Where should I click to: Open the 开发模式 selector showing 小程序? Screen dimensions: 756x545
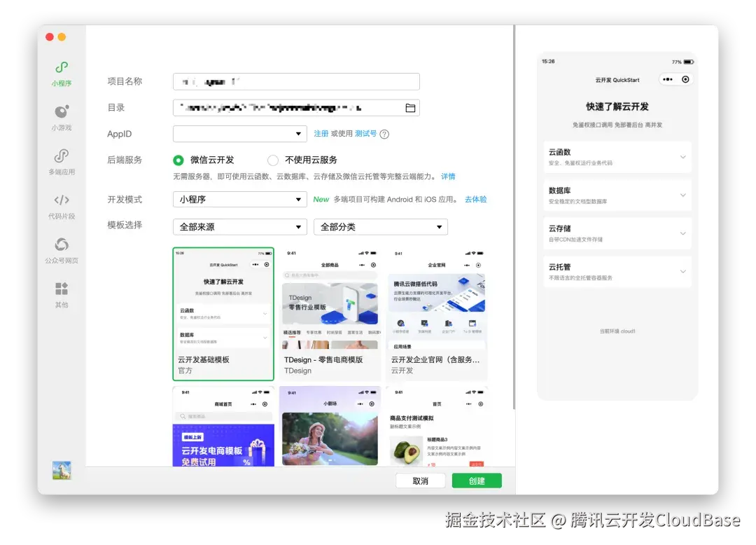pyautogui.click(x=239, y=200)
